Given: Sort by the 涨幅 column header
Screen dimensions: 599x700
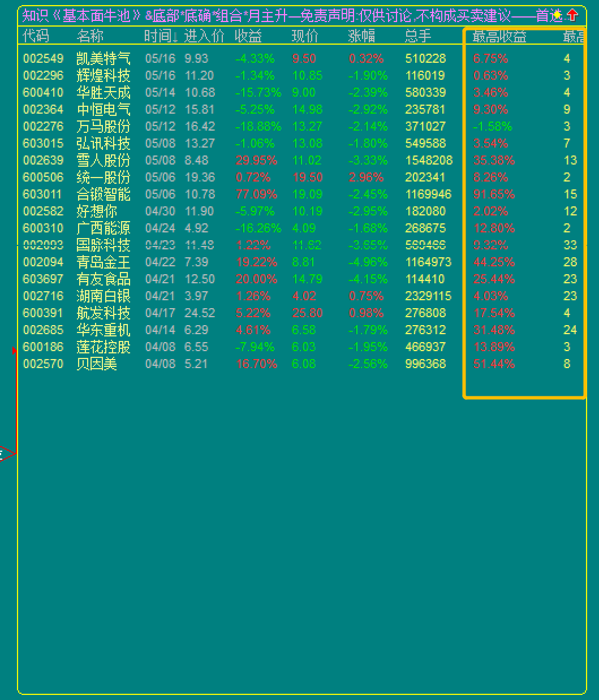Looking at the screenshot, I should [x=361, y=36].
